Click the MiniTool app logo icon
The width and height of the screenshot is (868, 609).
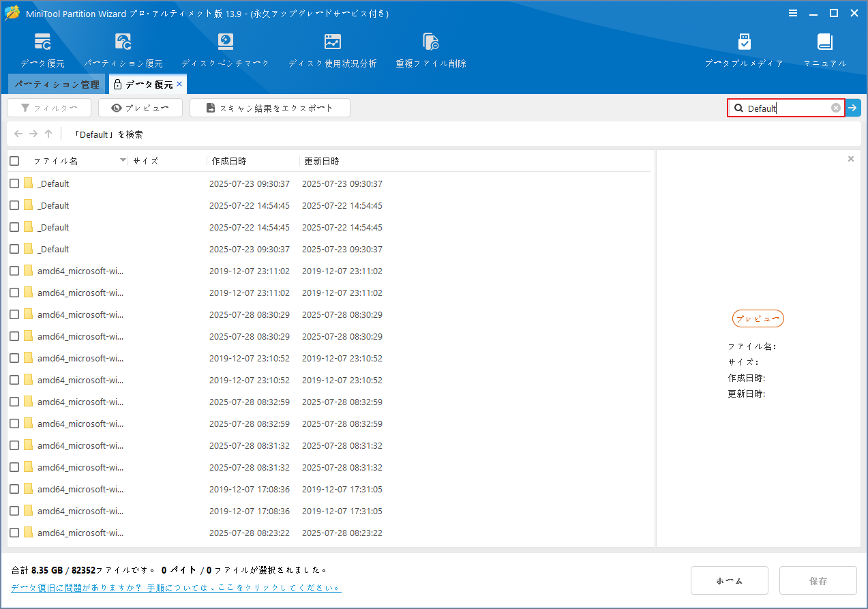coord(12,13)
